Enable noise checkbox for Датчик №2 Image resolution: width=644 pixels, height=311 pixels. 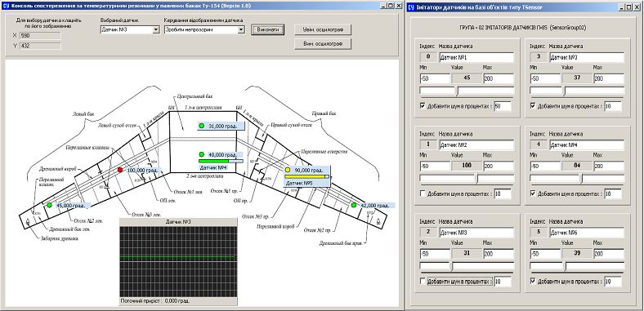point(423,193)
